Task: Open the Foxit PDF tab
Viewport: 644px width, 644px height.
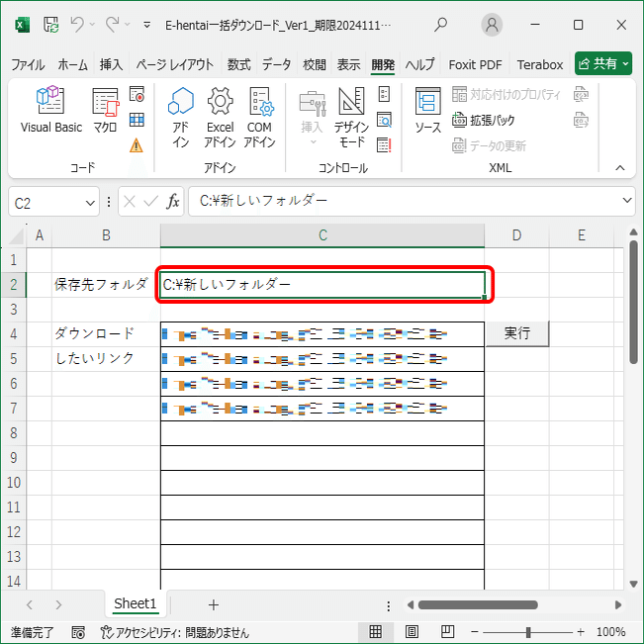Action: [475, 64]
